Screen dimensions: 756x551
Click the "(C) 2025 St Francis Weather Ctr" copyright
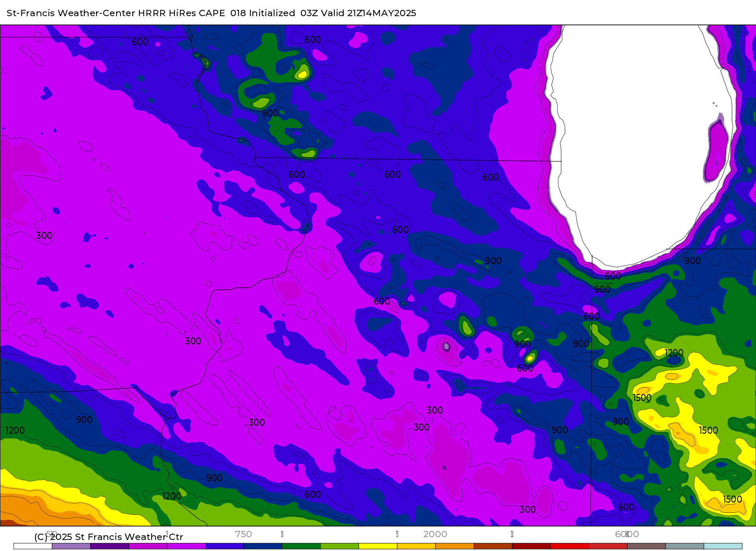[x=109, y=537]
